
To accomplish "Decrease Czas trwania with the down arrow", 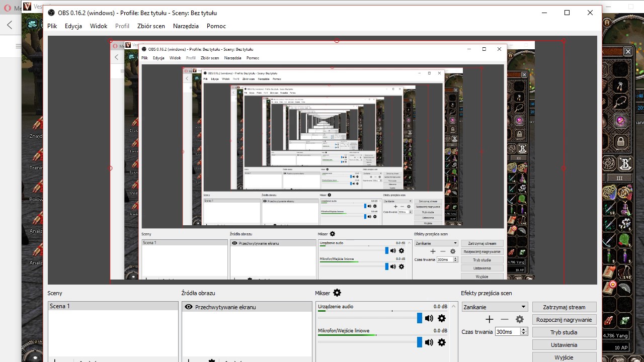I will point(524,334).
